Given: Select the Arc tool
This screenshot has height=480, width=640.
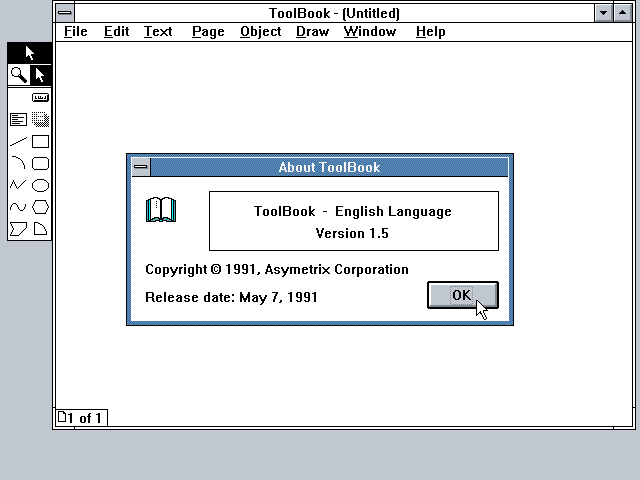Looking at the screenshot, I should point(18,163).
